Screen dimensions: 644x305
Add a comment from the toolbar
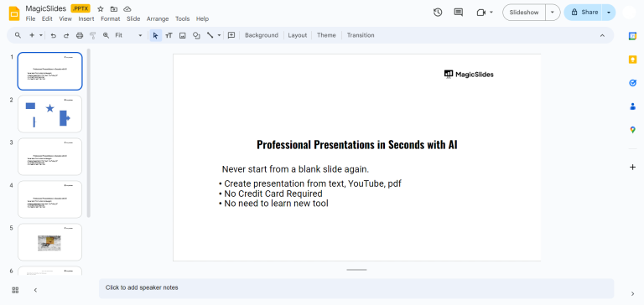[x=231, y=35]
